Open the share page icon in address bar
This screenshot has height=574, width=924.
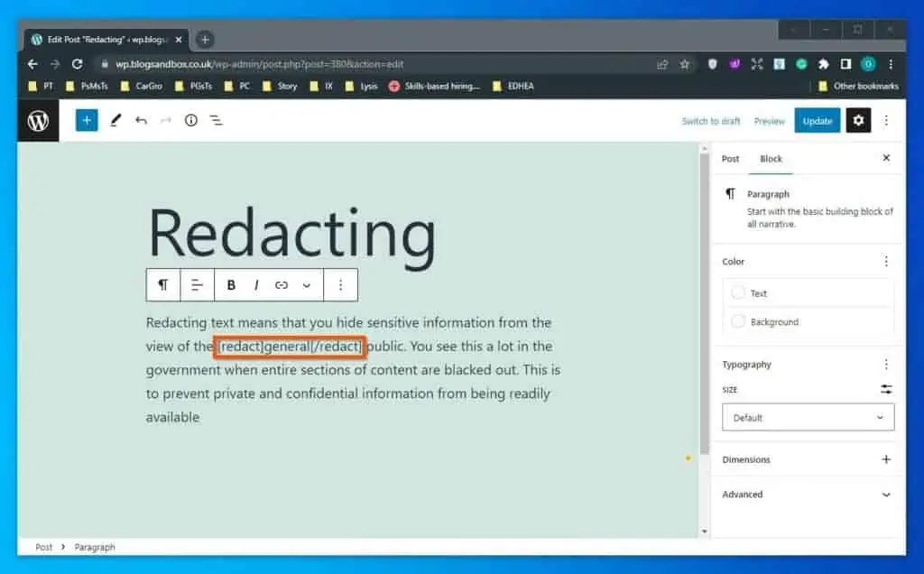[x=662, y=64]
